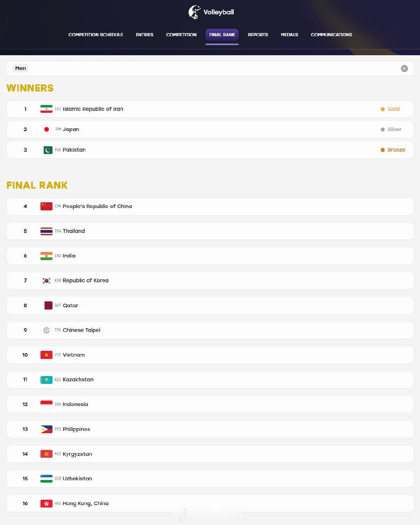The height and width of the screenshot is (525, 420).
Task: Click the Men filter tag
Action: (x=21, y=68)
